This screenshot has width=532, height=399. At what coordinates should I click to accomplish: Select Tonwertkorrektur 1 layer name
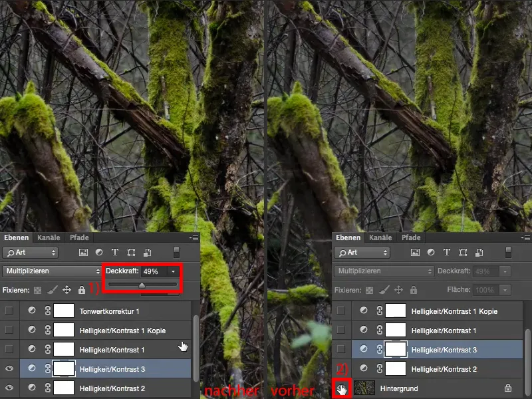[x=109, y=311]
